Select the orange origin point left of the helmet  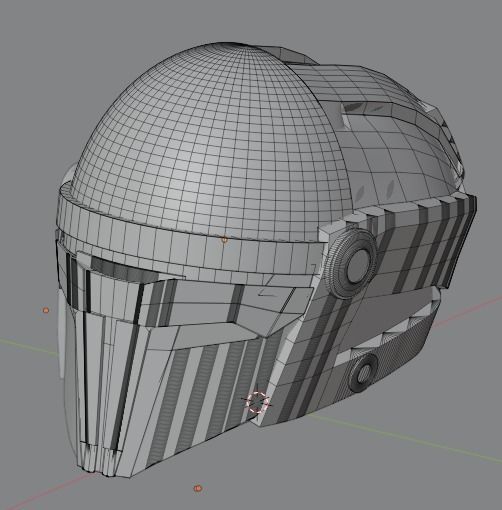[x=46, y=310]
